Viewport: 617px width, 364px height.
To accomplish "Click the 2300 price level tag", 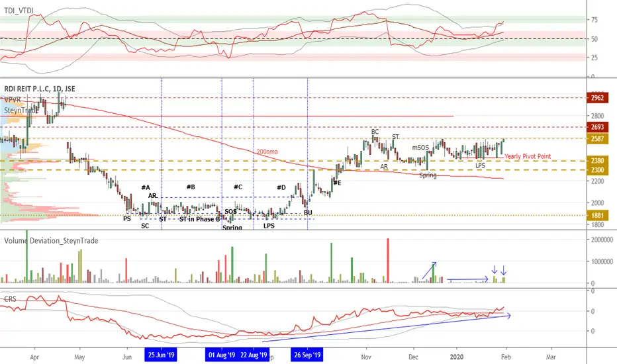I will (597, 170).
